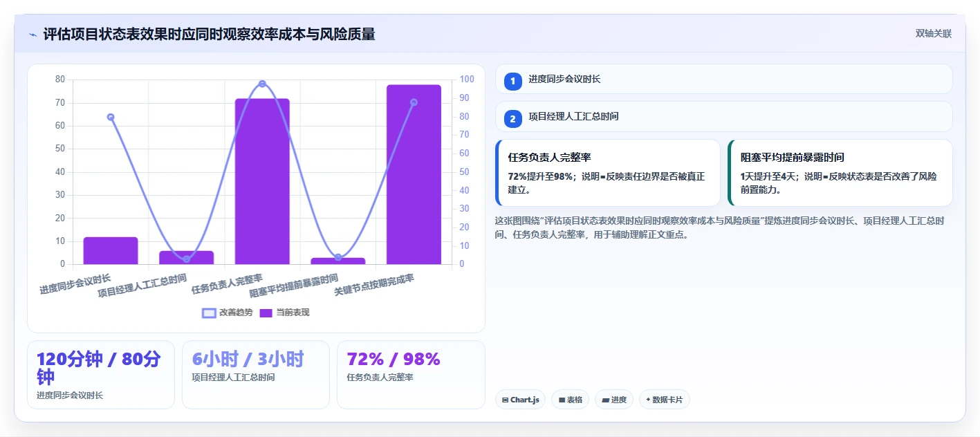The height and width of the screenshot is (437, 980).
Task: Click the 阻塞平均提前暴露时间 bar in chart
Action: pyautogui.click(x=338, y=261)
